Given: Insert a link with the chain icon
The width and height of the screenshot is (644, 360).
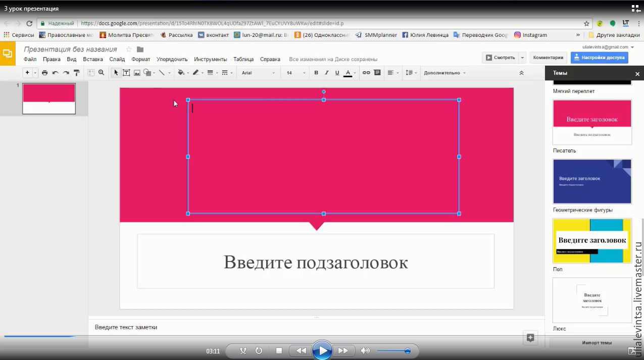Looking at the screenshot, I should [366, 73].
